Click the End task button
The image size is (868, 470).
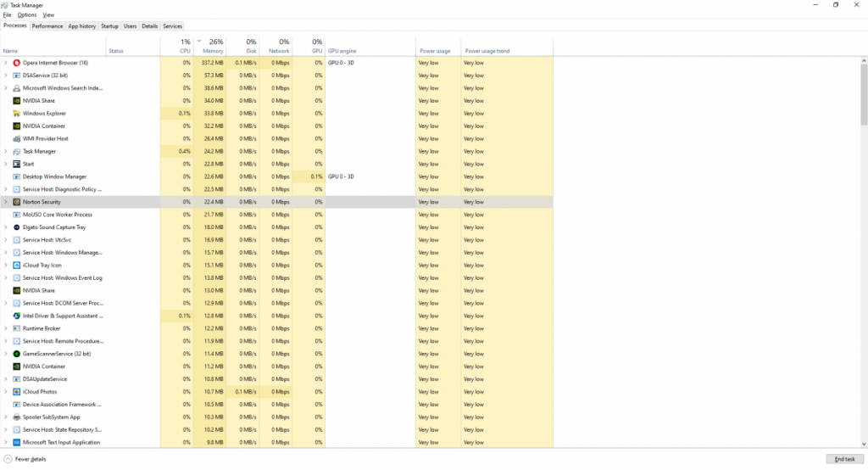[845, 459]
